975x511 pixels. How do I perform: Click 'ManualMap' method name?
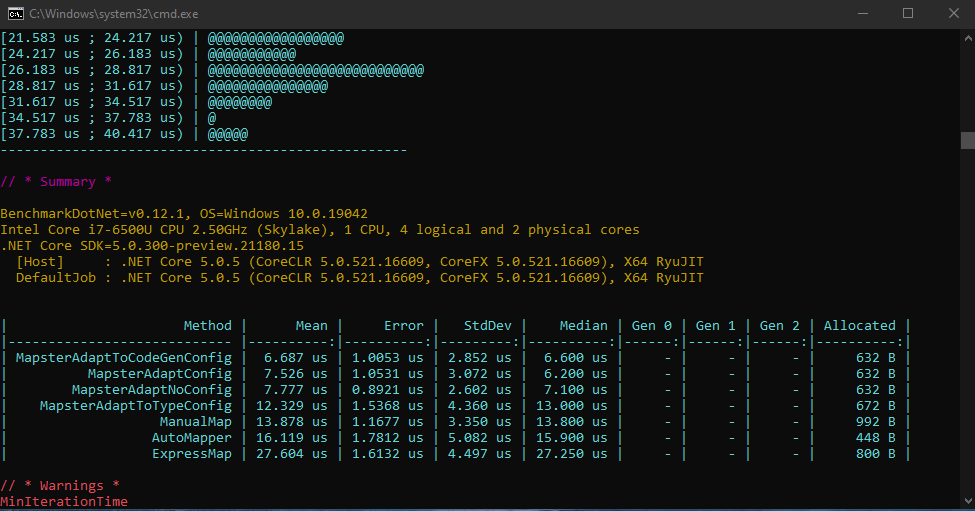click(x=196, y=422)
